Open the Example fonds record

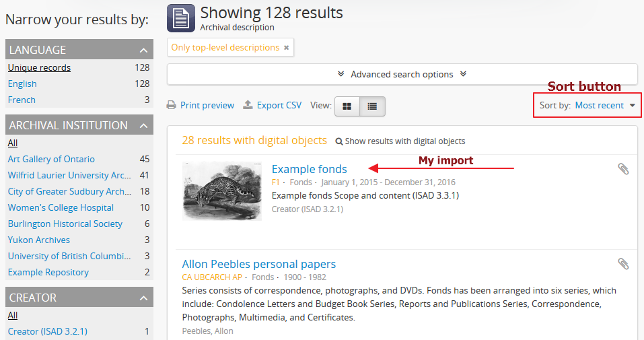309,169
